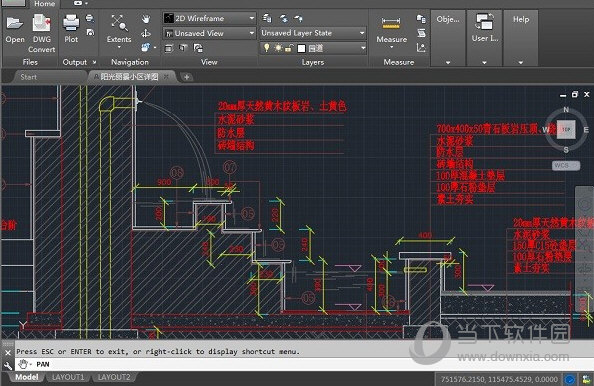
Task: Click the S compass direction on ViewCube
Action: 566,150
